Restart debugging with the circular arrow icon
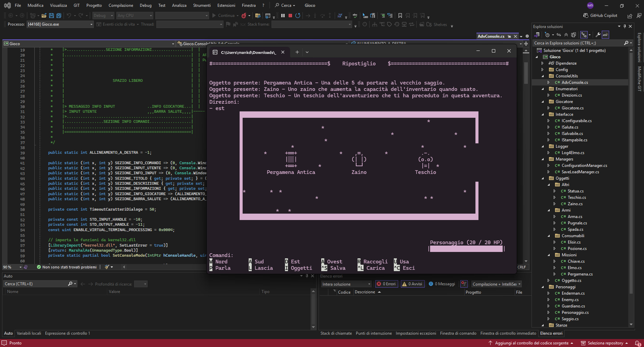The image size is (644, 347). [298, 15]
